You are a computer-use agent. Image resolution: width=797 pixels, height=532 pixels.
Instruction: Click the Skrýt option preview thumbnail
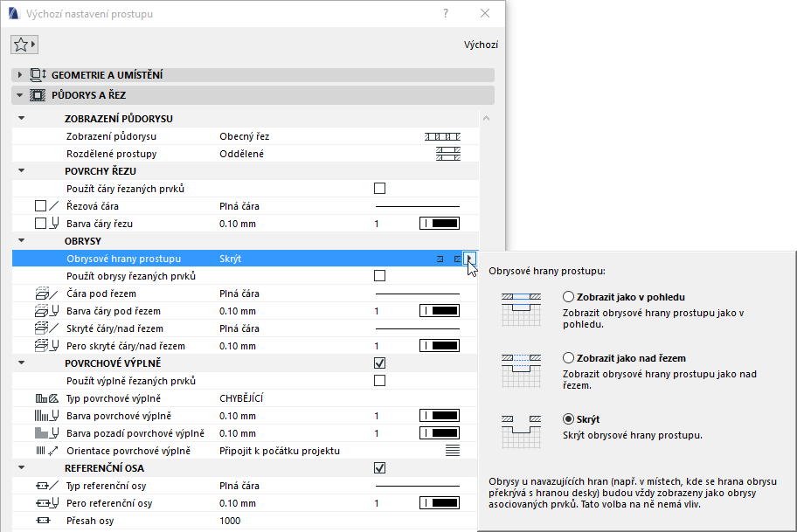(521, 432)
